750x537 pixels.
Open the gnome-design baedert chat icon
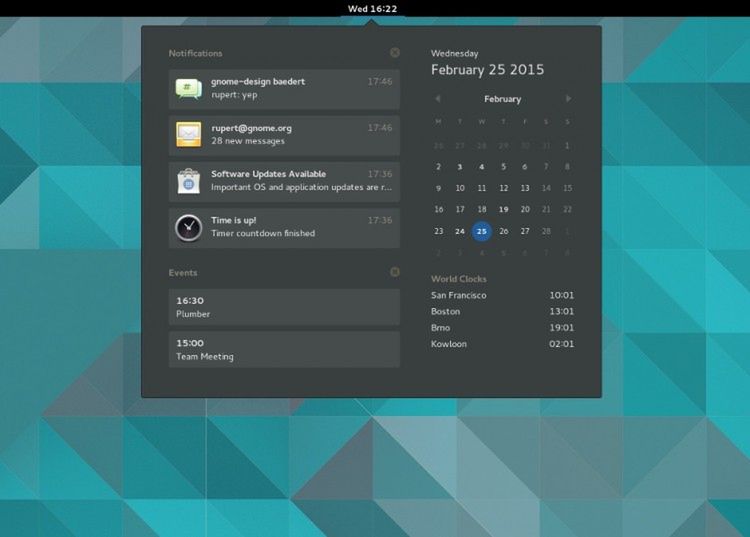(188, 89)
